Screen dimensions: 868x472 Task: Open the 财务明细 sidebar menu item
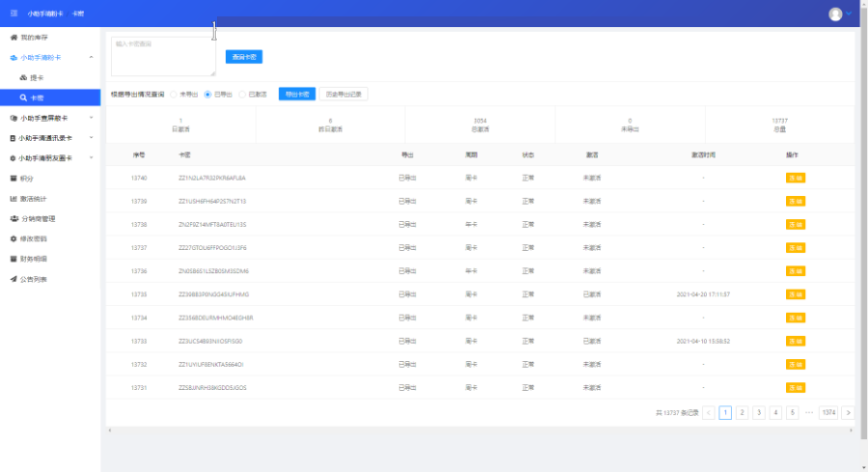[x=34, y=260]
